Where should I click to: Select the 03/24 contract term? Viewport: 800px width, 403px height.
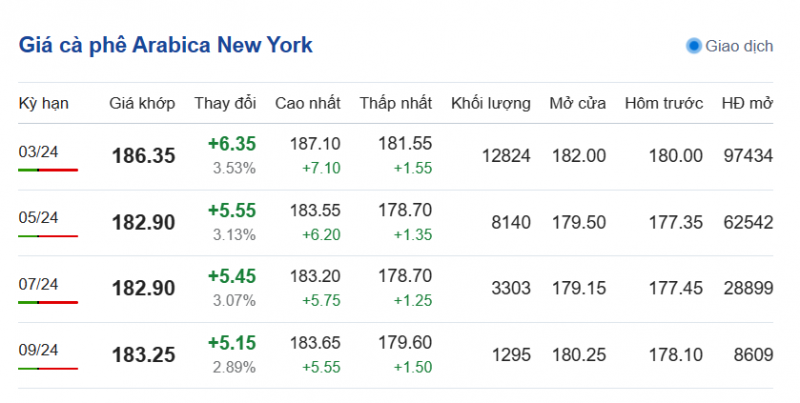pyautogui.click(x=39, y=151)
